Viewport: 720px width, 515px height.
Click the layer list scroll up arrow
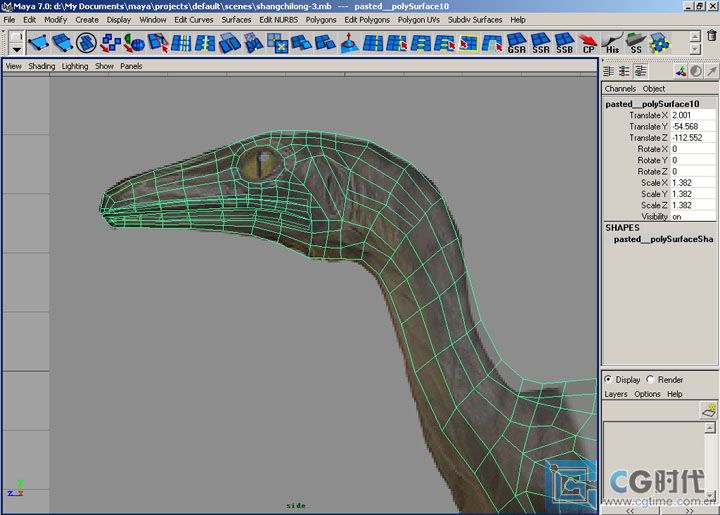(x=709, y=427)
